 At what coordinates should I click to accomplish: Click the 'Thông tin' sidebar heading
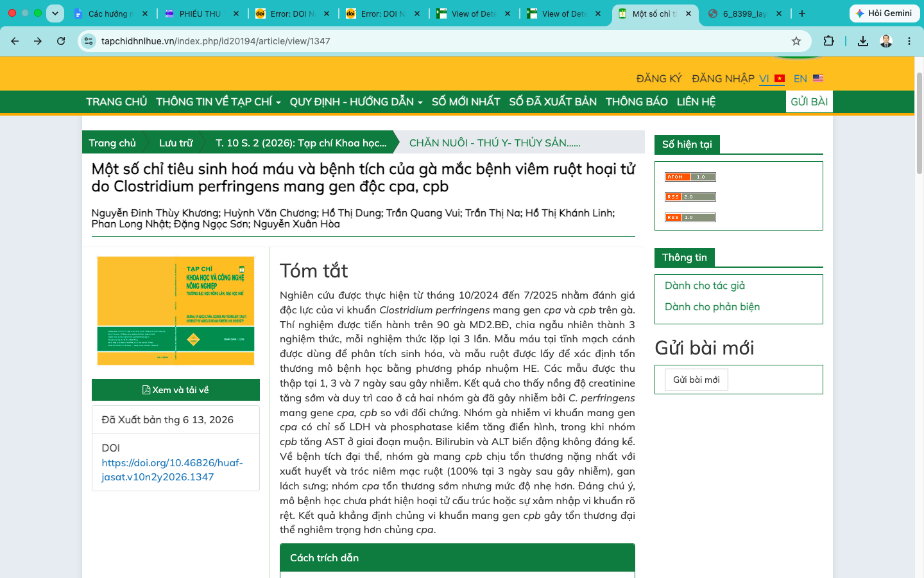pyautogui.click(x=685, y=258)
